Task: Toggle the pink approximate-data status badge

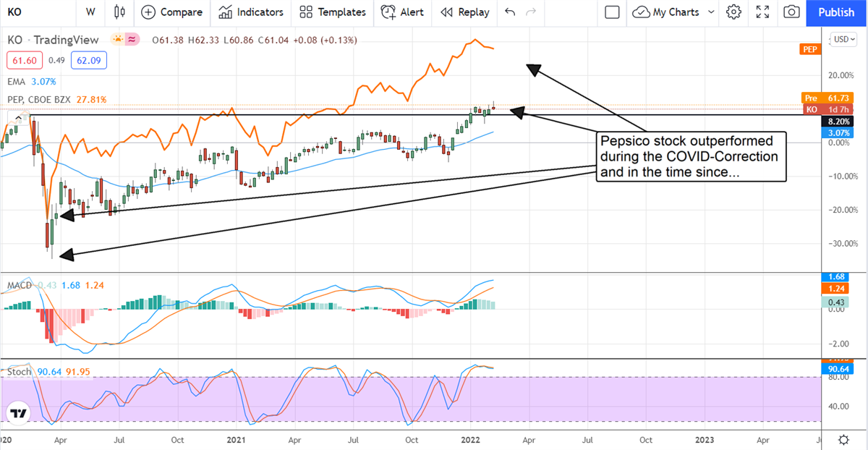Action: tap(132, 41)
